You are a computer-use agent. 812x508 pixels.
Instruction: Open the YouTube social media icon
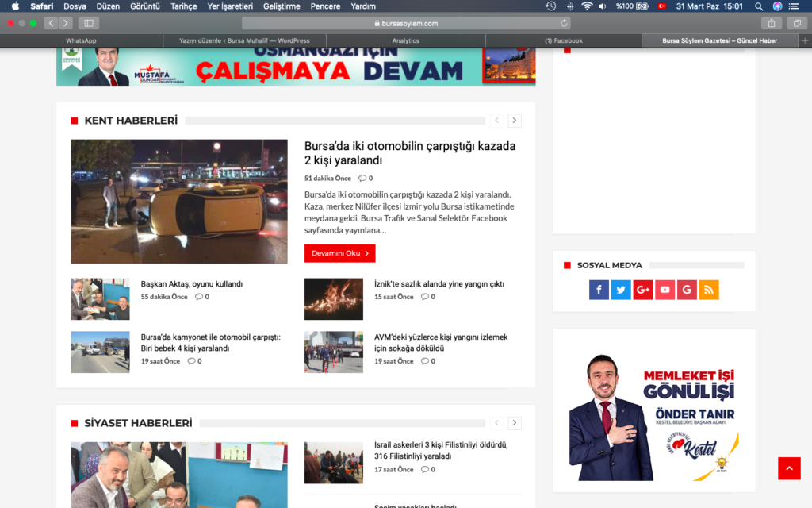pos(665,291)
